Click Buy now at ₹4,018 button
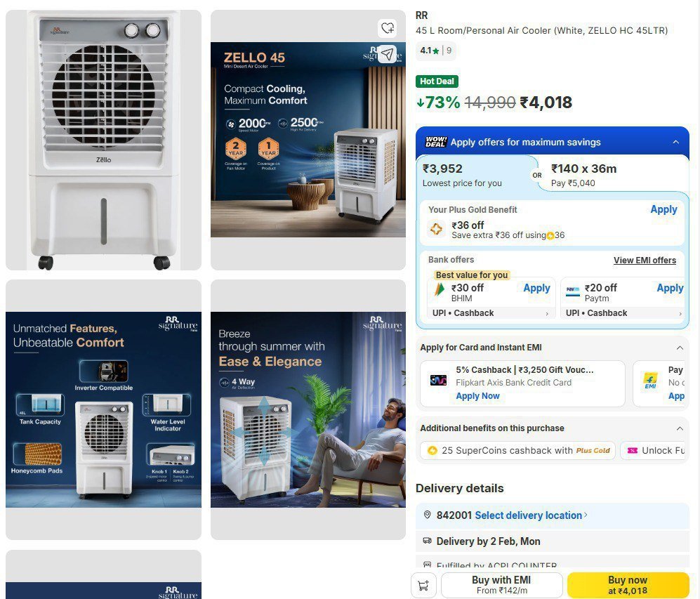700x599 pixels. pyautogui.click(x=628, y=585)
